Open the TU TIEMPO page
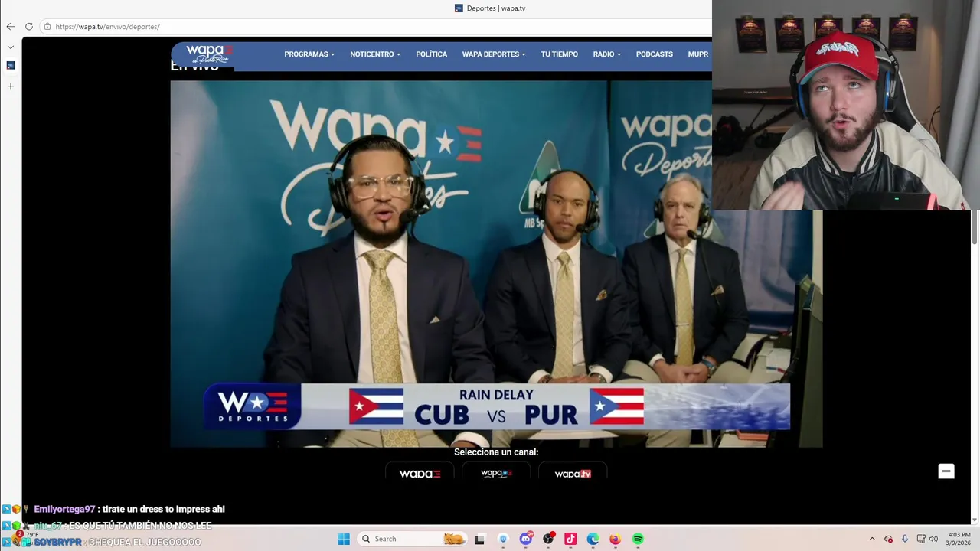The height and width of the screenshot is (551, 980). (x=559, y=54)
